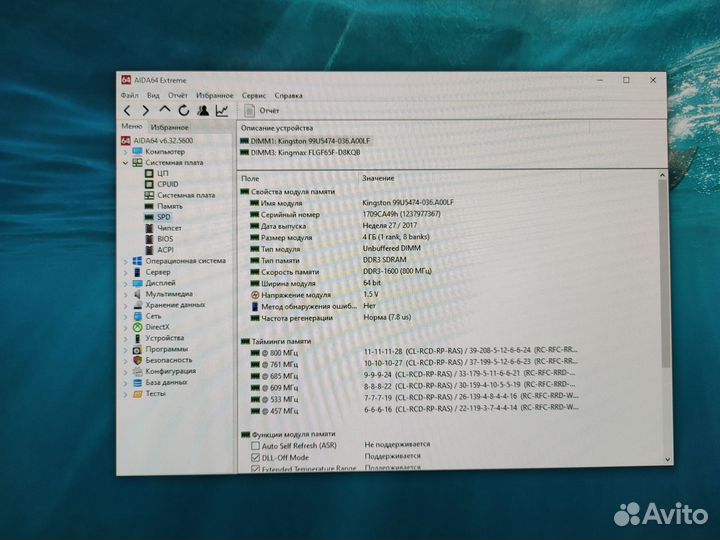Viewport: 720px width, 540px height.
Task: Select the Скорость памяти row
Action: [x=341, y=272]
